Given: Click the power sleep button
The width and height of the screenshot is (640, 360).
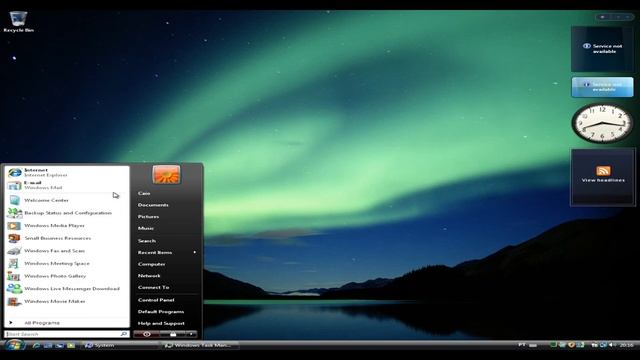Looking at the screenshot, I should 147,334.
